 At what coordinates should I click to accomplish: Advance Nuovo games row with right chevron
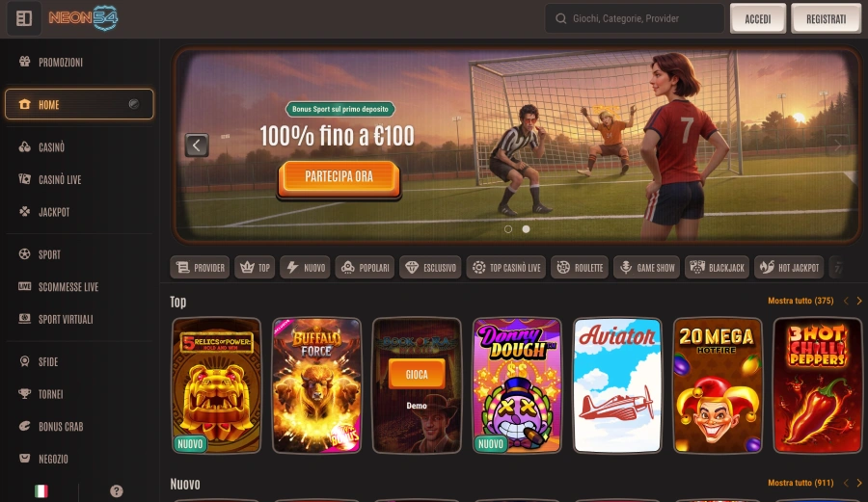pyautogui.click(x=859, y=483)
